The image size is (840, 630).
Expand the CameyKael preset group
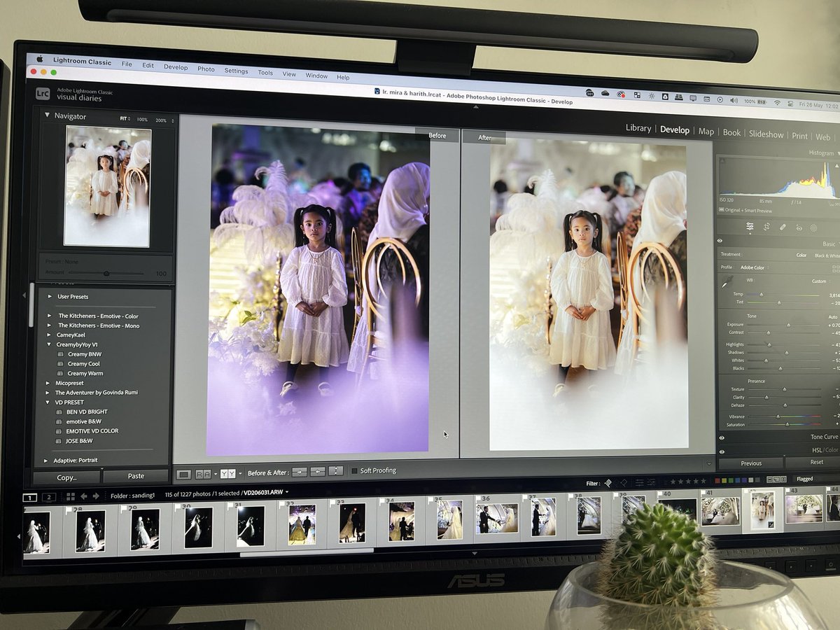(49, 335)
